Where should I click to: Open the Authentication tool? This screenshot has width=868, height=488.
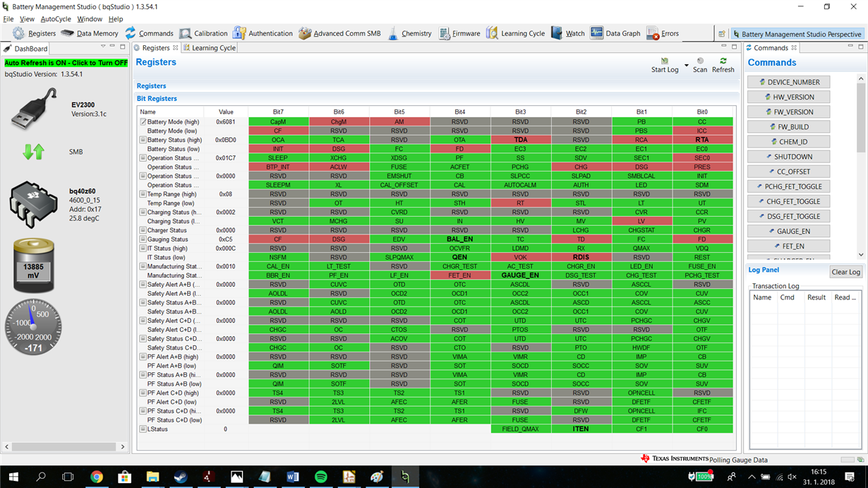click(x=263, y=33)
